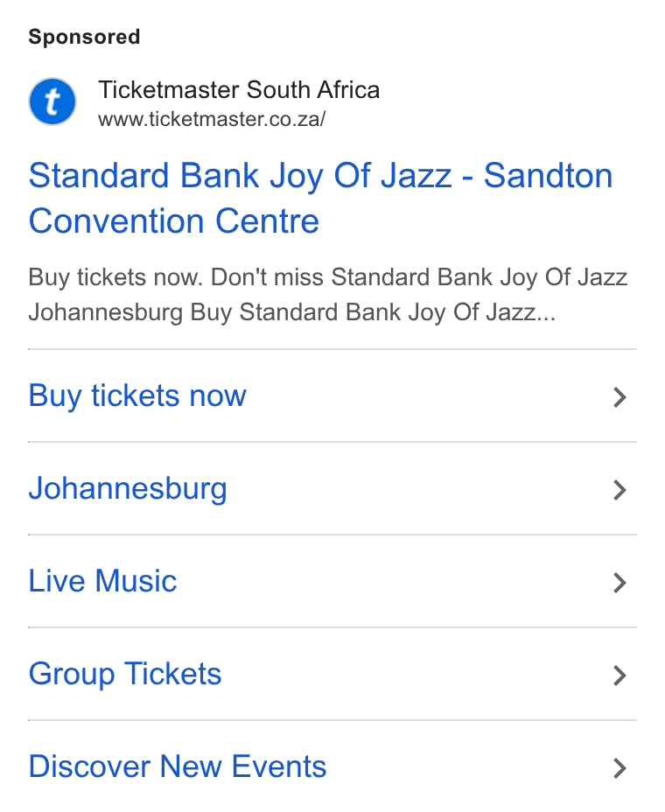Image resolution: width=665 pixels, height=812 pixels.
Task: Click the Ticketmaster South Africa advertiser name
Action: coord(239,89)
